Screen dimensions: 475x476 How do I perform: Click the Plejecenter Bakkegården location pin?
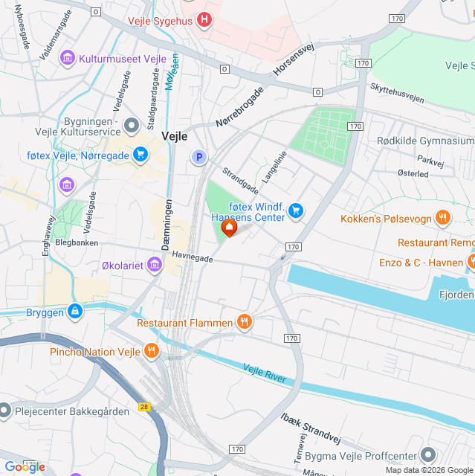4,411
